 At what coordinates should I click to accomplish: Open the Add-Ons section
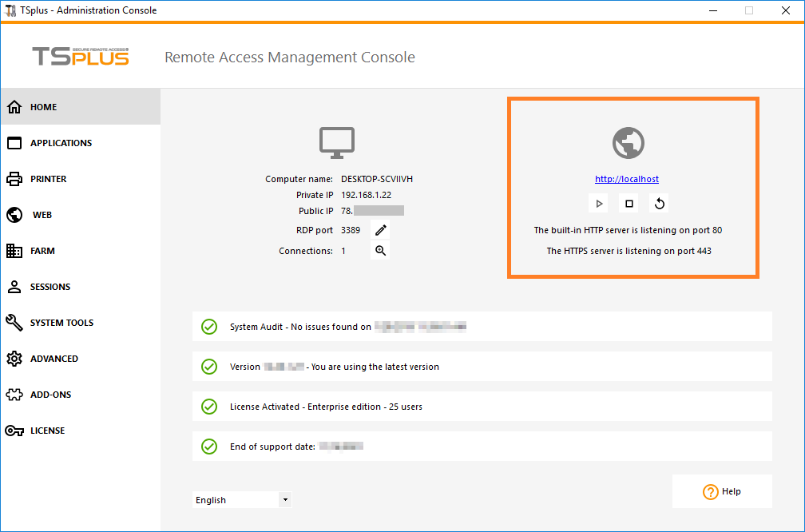click(x=52, y=395)
